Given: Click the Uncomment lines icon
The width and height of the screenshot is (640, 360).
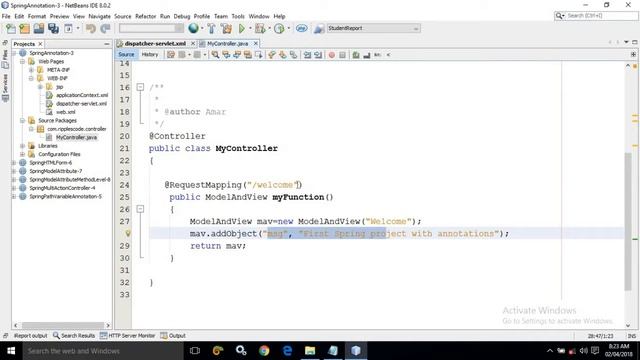Looking at the screenshot, I should 367,55.
